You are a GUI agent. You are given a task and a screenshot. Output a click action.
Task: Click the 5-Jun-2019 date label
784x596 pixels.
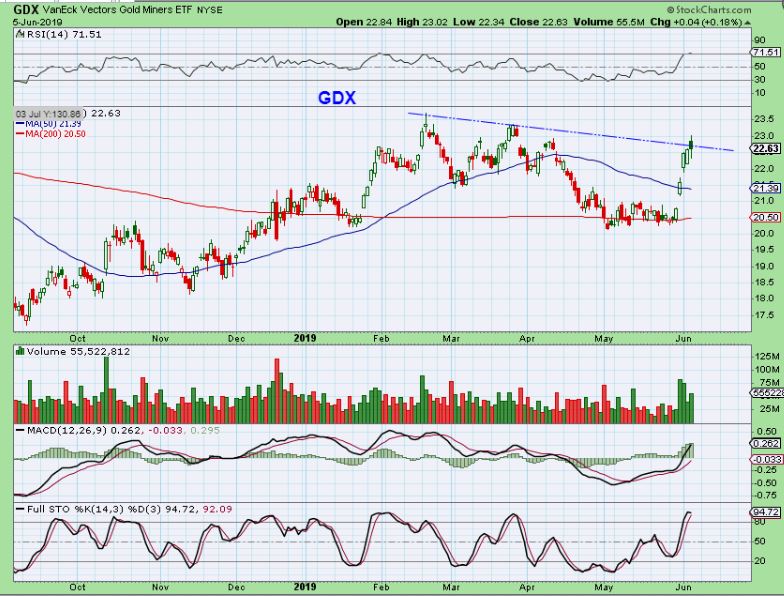pyautogui.click(x=38, y=22)
